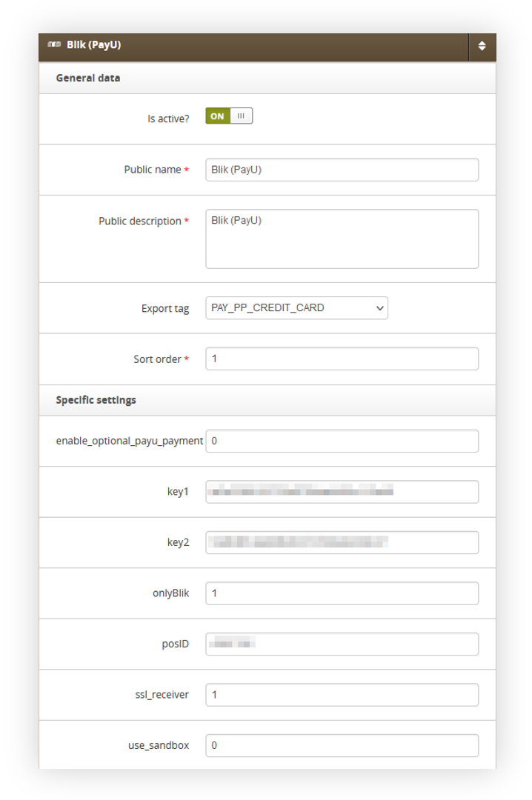532x800 pixels.
Task: Set the use_sandbox value field
Action: pos(342,745)
